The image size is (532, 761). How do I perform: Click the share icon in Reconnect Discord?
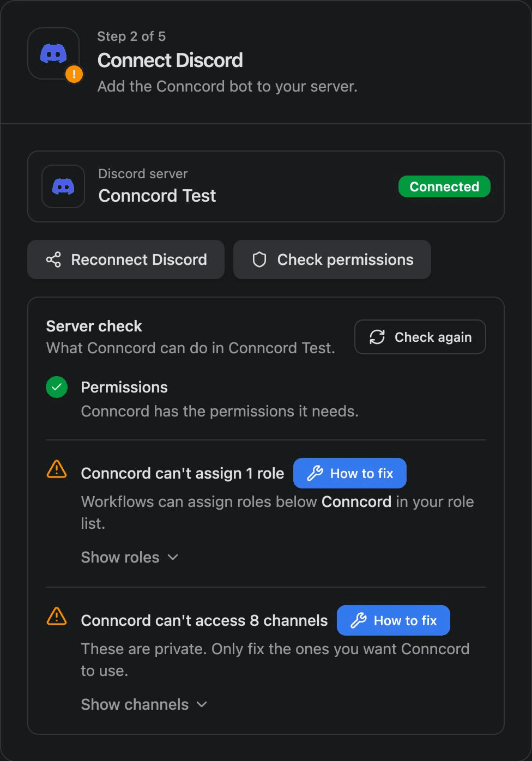tap(53, 259)
